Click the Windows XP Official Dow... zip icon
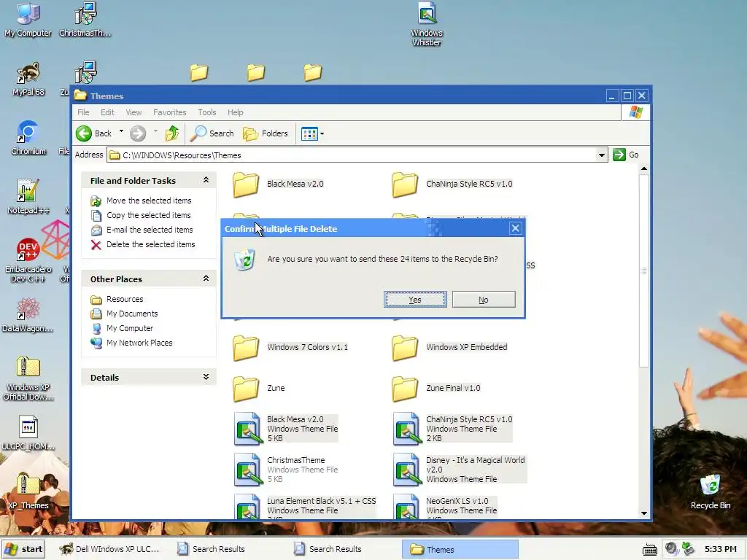The image size is (747, 560). click(28, 378)
